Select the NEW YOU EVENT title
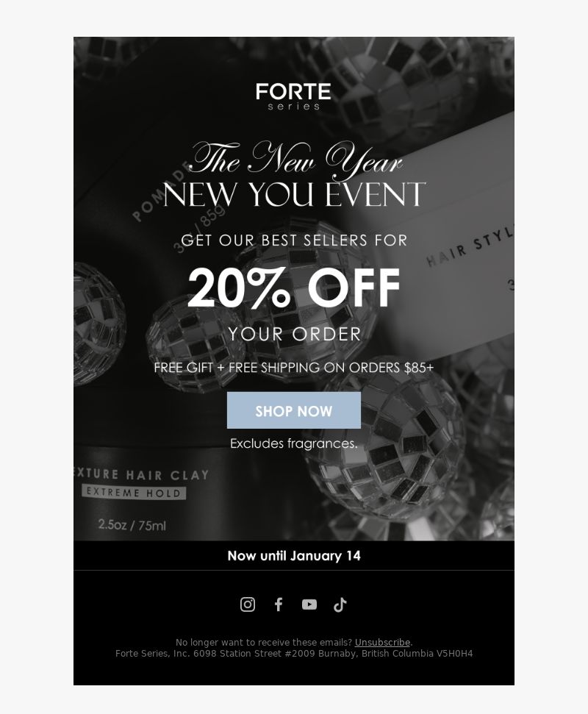 click(294, 194)
